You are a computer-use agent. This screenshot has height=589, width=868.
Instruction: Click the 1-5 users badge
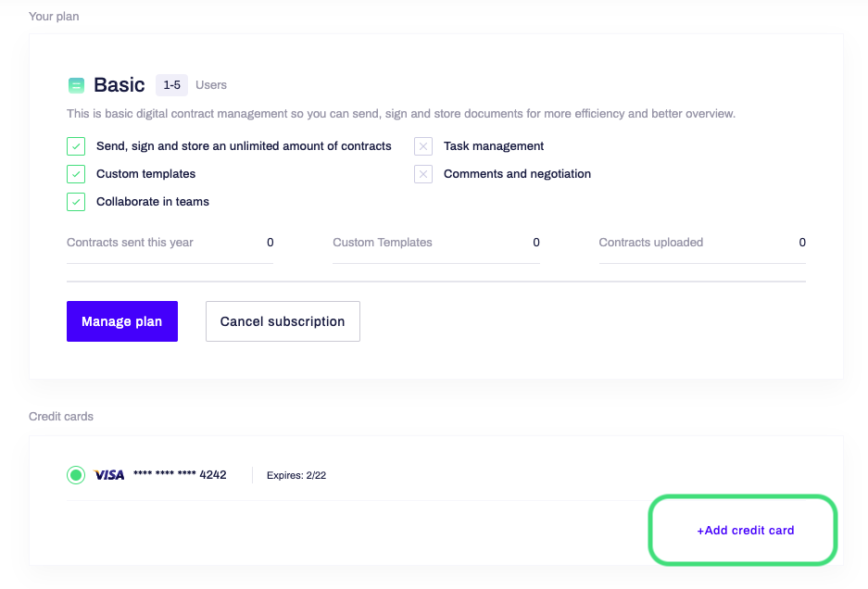[x=171, y=85]
